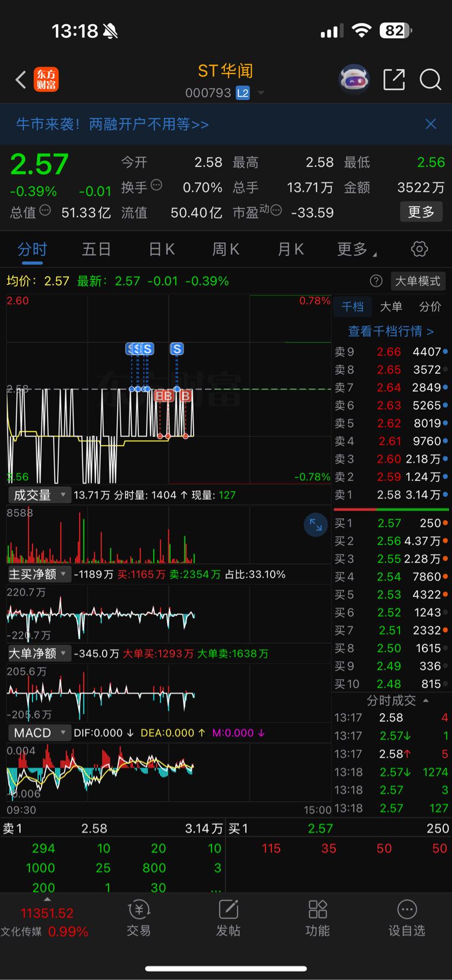Open 查看千档行情 link
The width and height of the screenshot is (452, 980).
coord(391,331)
